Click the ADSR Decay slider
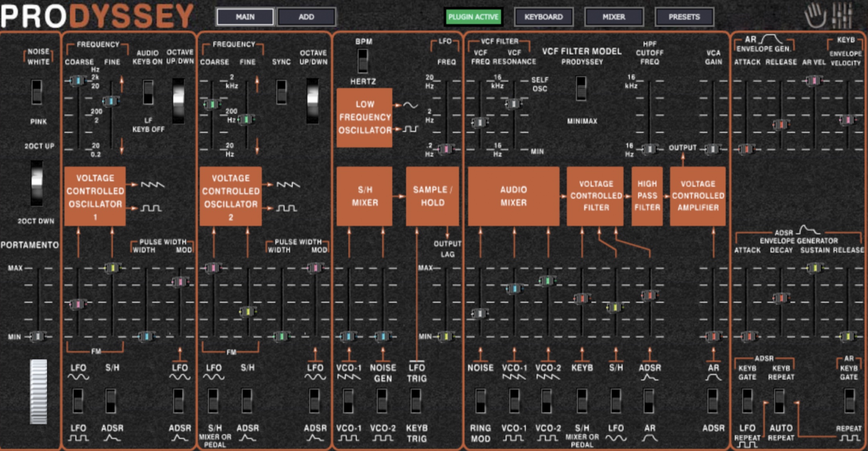 [780, 298]
